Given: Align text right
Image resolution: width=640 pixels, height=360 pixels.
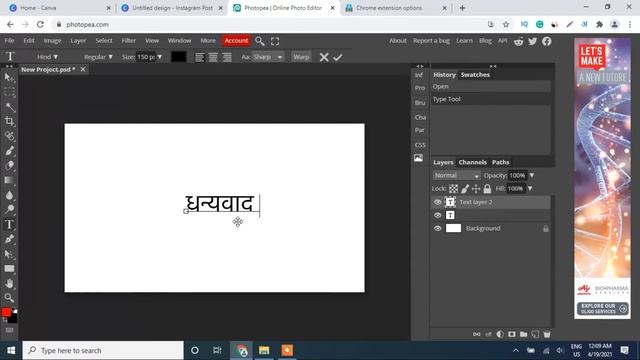Looking at the screenshot, I should [227, 57].
